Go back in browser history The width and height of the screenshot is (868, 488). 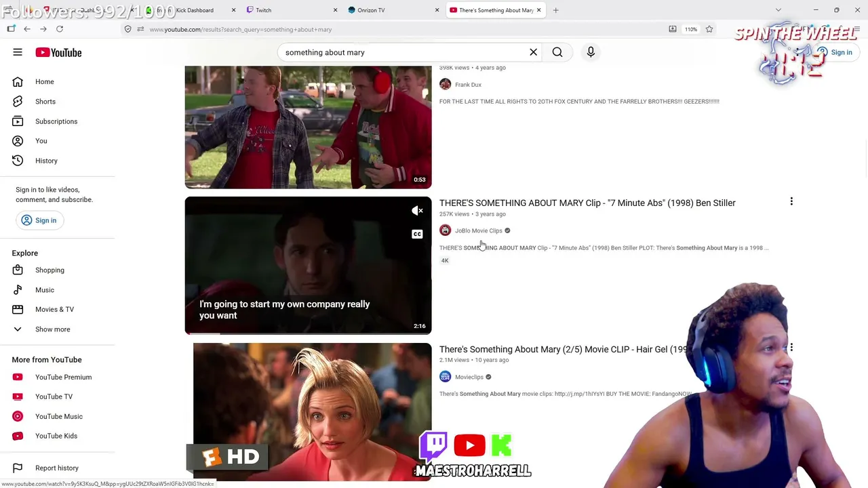(27, 29)
